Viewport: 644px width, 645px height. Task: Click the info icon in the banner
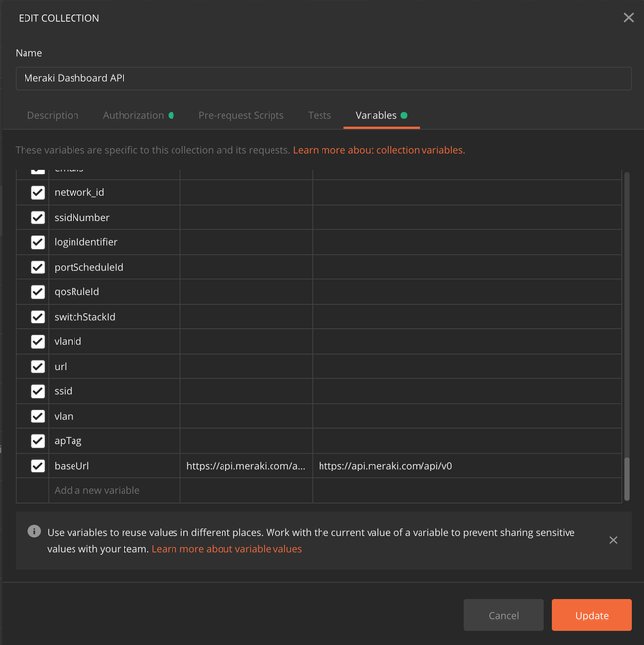click(x=34, y=532)
